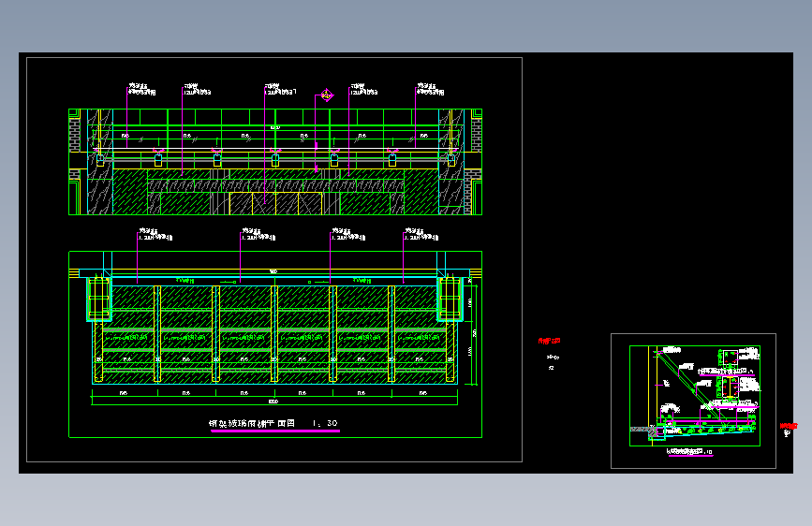Select the first leader annotation above the plan view
812x526 pixels.
coord(155,235)
